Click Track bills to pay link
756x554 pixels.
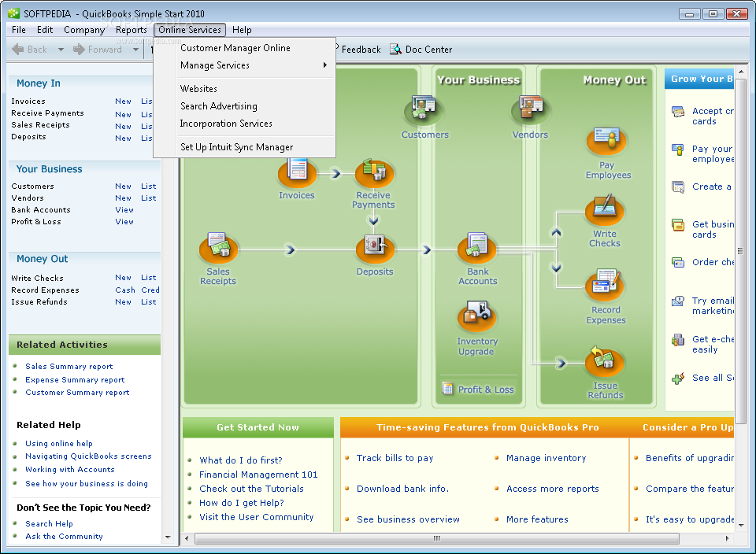[395, 458]
